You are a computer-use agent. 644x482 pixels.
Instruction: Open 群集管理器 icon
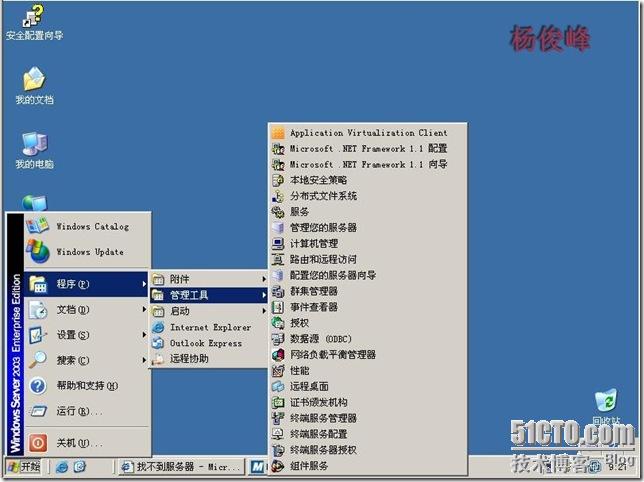[278, 291]
